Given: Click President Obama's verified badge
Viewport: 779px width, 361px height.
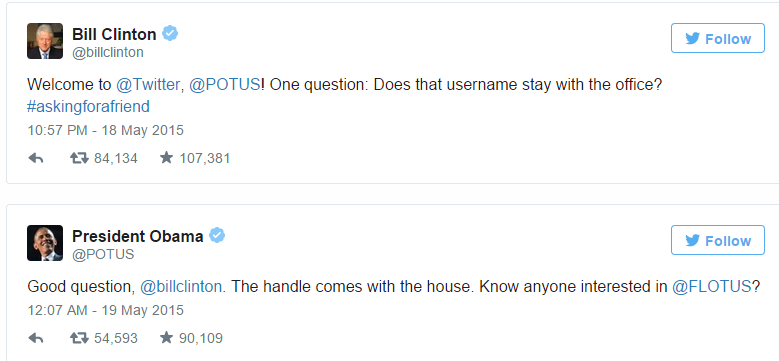Looking at the screenshot, I should coord(217,235).
